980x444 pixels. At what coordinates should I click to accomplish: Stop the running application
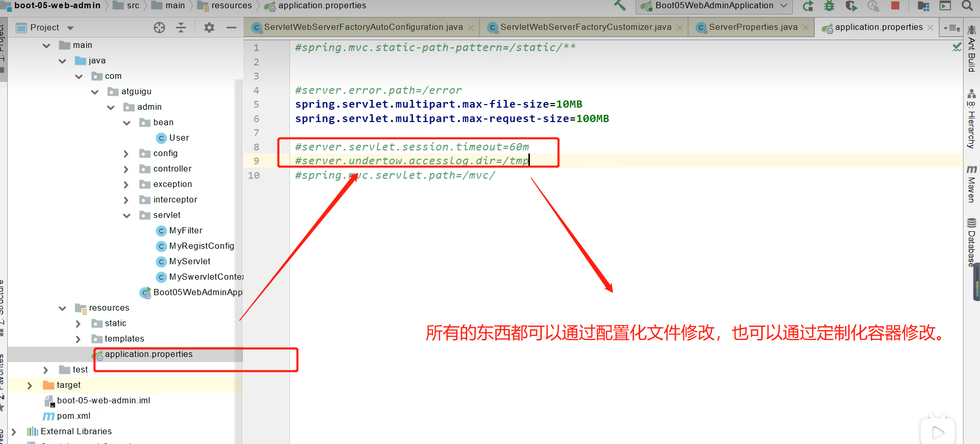click(x=895, y=5)
